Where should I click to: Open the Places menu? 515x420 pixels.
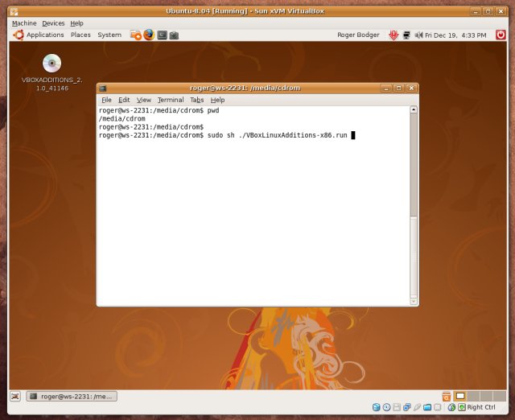coord(80,35)
